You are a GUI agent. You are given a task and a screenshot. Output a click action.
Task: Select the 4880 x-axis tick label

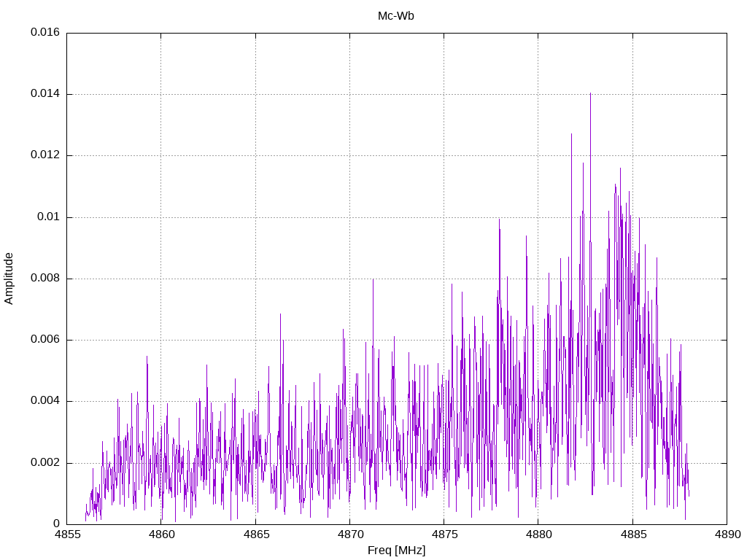tap(538, 534)
